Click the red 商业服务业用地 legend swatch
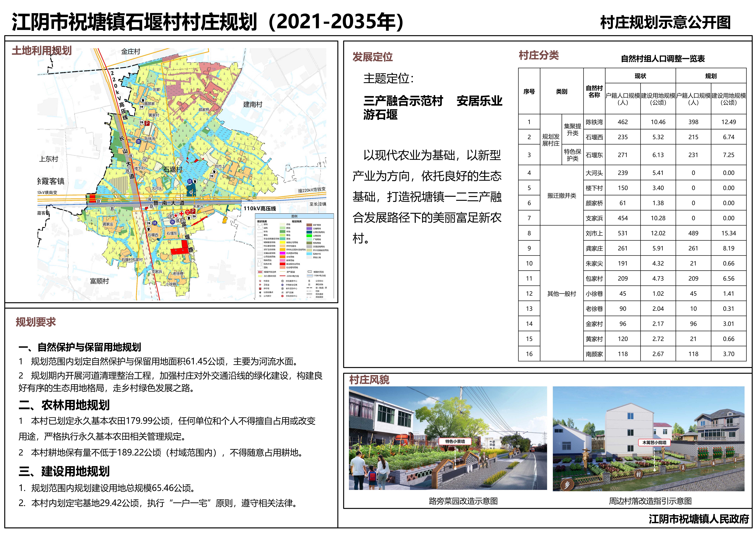This screenshot has height=535, width=756. (x=282, y=264)
